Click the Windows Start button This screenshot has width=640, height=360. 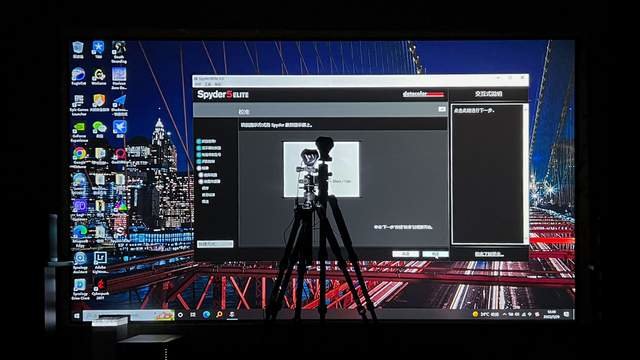[77, 316]
